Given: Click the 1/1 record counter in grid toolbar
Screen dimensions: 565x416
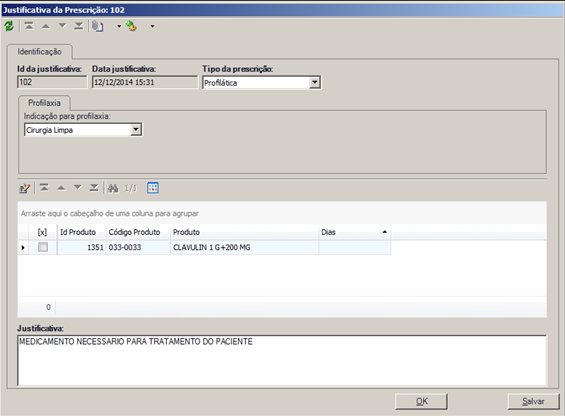Looking at the screenshot, I should (x=130, y=188).
